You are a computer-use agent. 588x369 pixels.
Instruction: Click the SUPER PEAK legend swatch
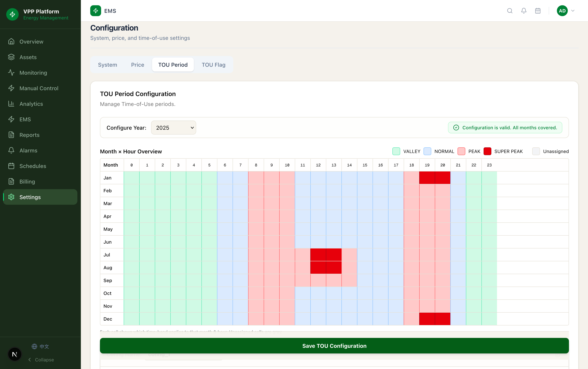(487, 151)
